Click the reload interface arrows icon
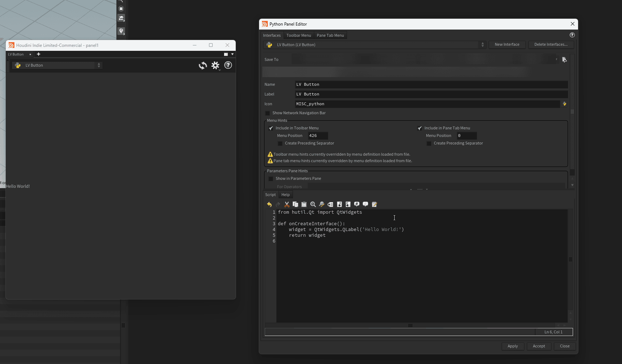The height and width of the screenshot is (364, 622). (x=203, y=65)
